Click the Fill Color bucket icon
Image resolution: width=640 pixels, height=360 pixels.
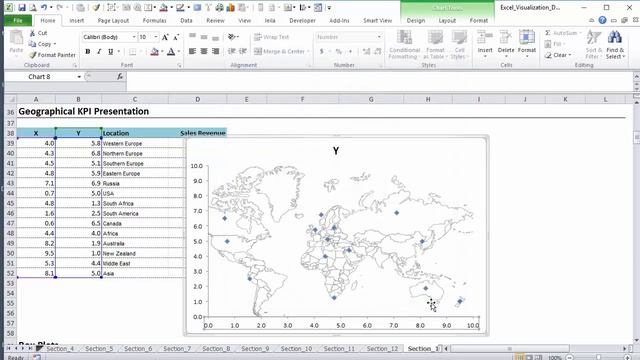tap(154, 52)
